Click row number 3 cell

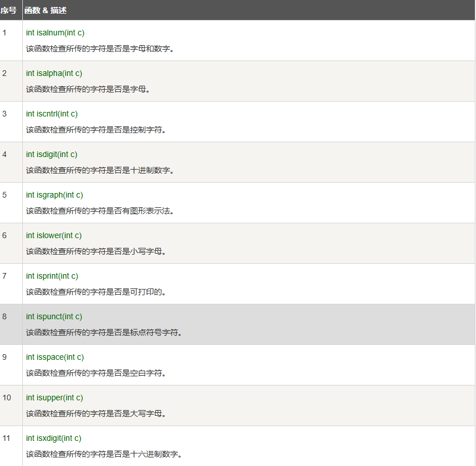11,122
